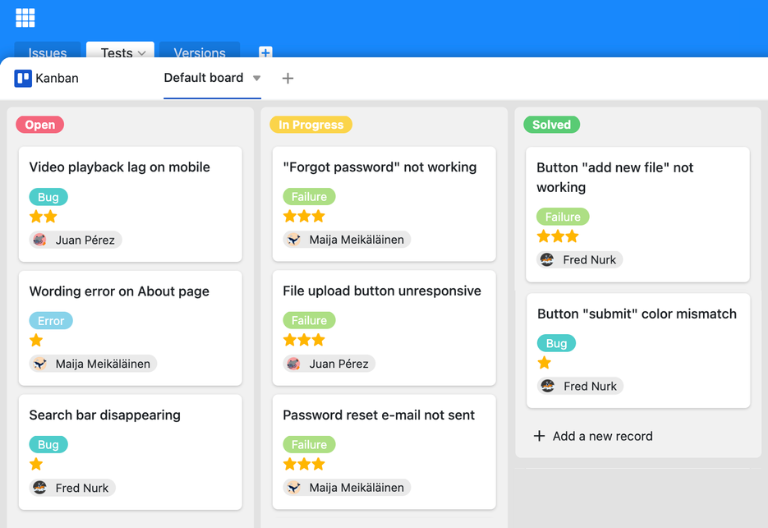The width and height of the screenshot is (768, 528).
Task: Click stars on add new file card
Action: (x=558, y=237)
